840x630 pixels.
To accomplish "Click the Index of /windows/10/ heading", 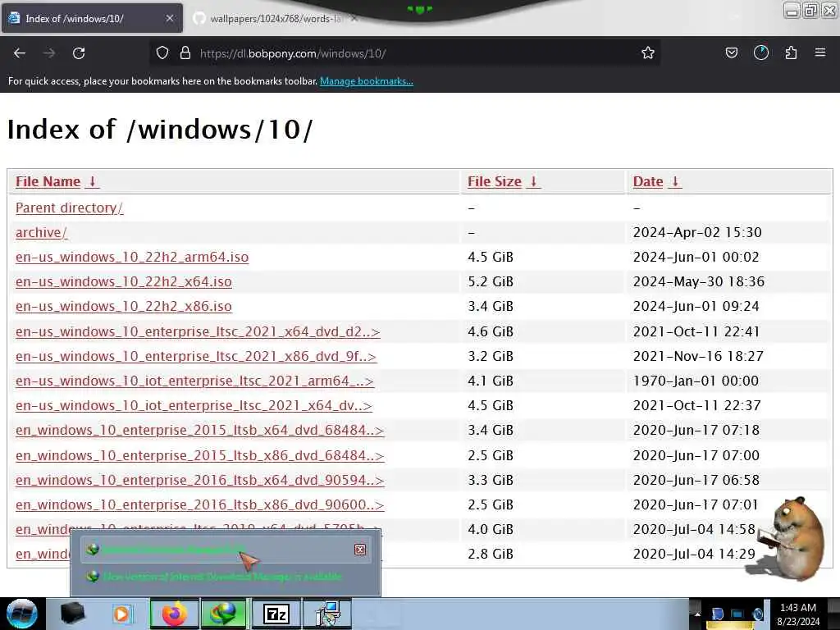I will point(160,130).
